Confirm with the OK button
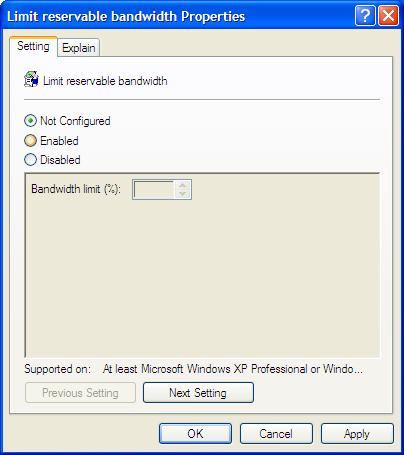The image size is (404, 455). click(x=195, y=434)
